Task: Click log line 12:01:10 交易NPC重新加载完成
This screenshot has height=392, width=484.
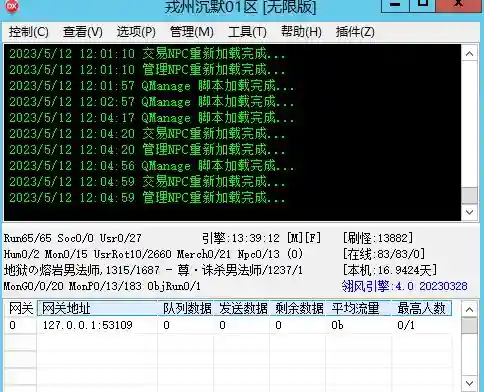Action: tap(147, 54)
